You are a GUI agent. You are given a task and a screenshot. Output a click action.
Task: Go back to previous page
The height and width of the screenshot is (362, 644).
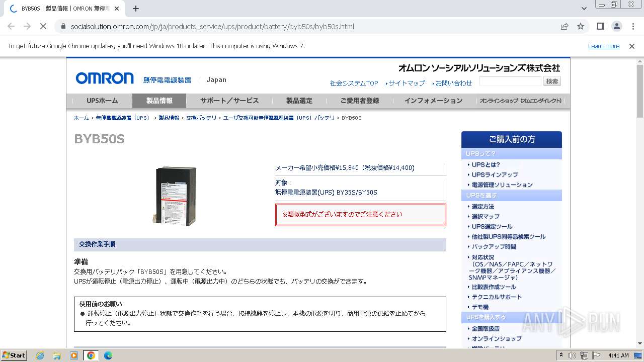pos(11,26)
